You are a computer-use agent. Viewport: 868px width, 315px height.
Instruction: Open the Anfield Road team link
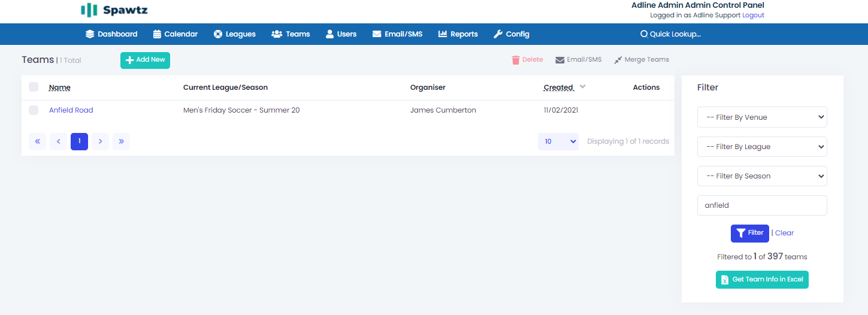(x=71, y=110)
